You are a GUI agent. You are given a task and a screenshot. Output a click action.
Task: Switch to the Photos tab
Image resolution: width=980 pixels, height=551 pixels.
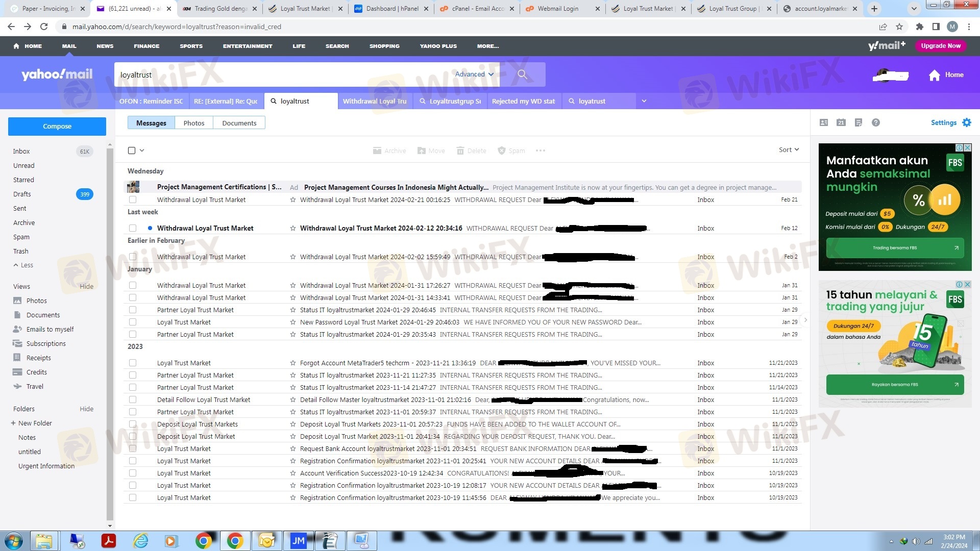click(193, 123)
